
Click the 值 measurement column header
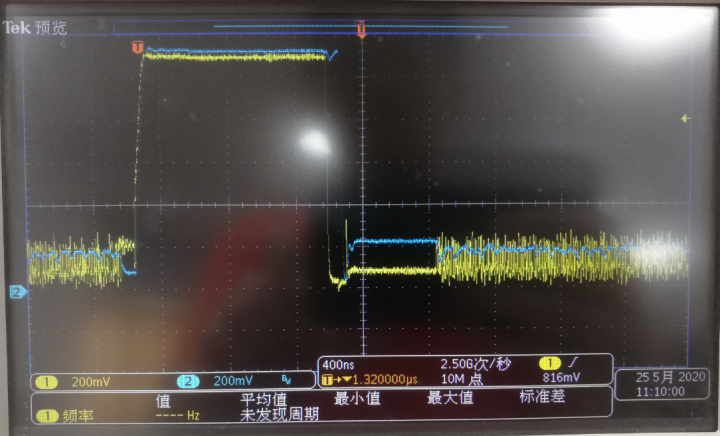pos(163,401)
